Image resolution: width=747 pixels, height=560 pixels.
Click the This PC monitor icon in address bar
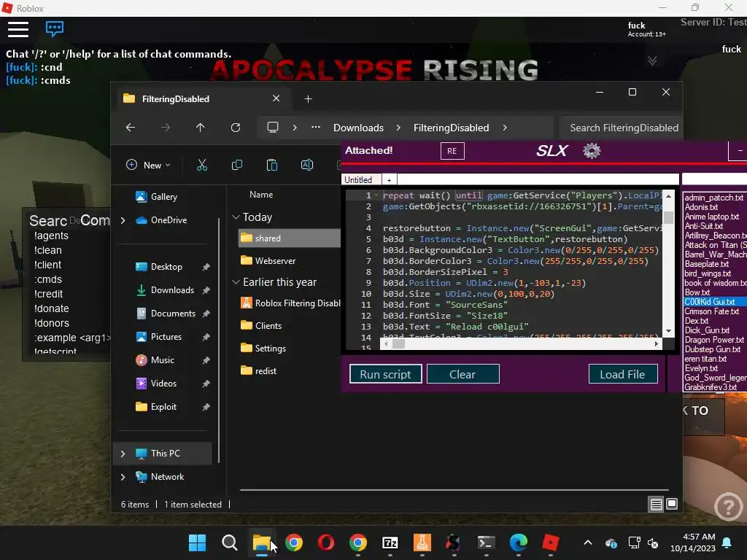[273, 128]
